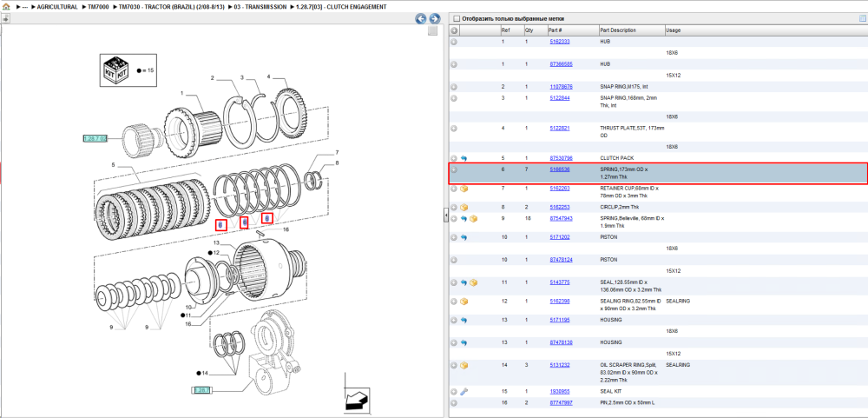Open part number link 87530796
This screenshot has width=868, height=418.
tap(562, 158)
